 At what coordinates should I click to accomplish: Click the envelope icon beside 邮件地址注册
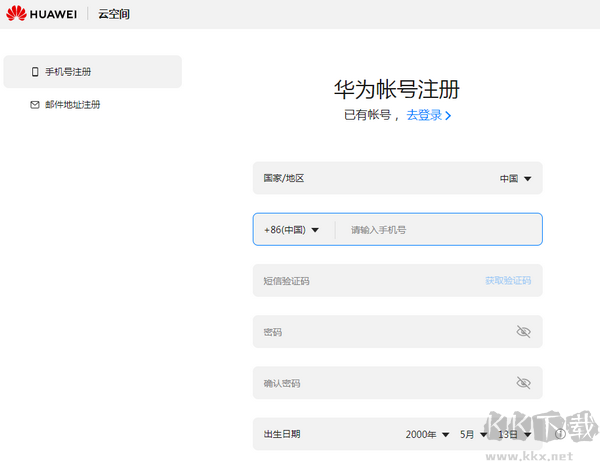pos(35,104)
